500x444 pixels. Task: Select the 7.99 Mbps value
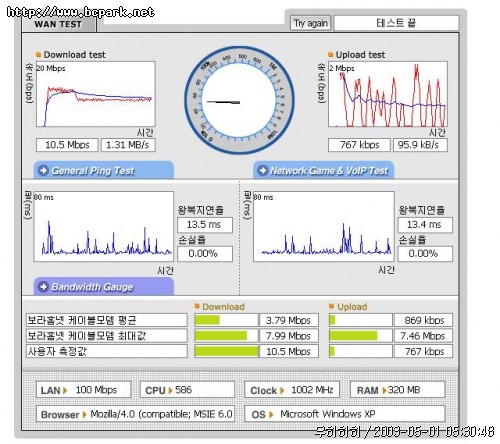(289, 336)
